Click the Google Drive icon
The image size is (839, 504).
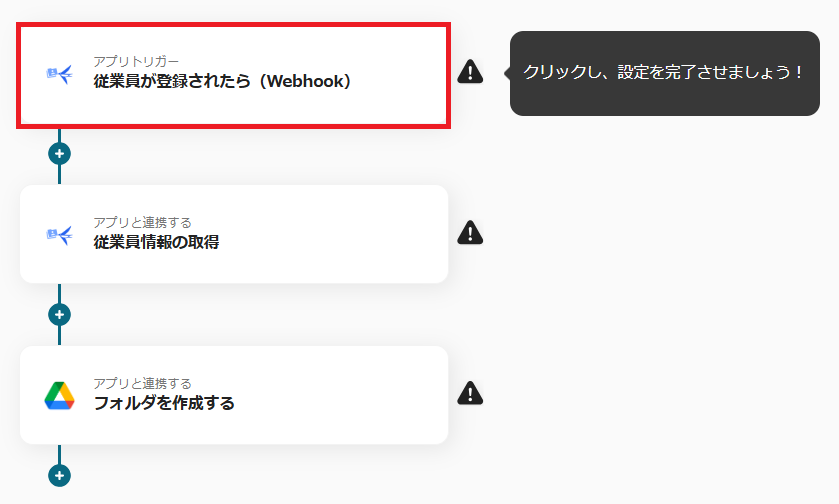59,396
